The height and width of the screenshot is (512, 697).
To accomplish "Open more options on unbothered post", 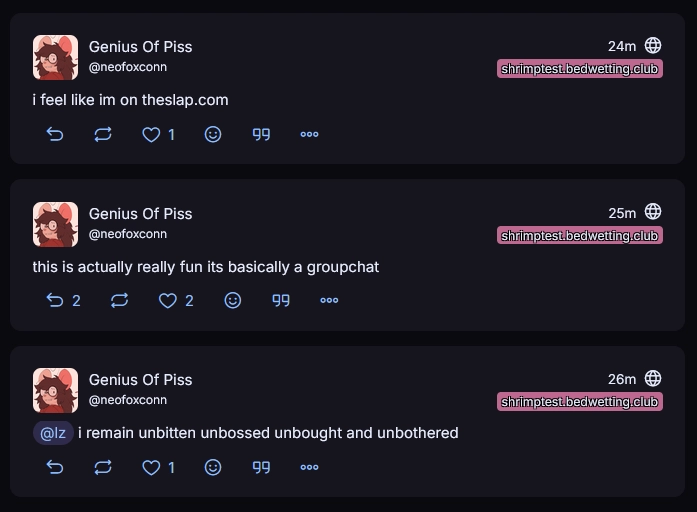I will (309, 467).
